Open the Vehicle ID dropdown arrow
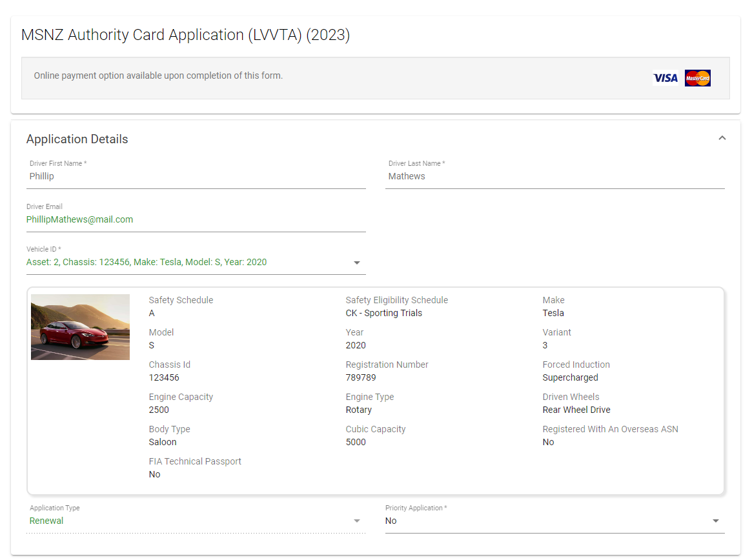752x560 pixels. (x=357, y=263)
